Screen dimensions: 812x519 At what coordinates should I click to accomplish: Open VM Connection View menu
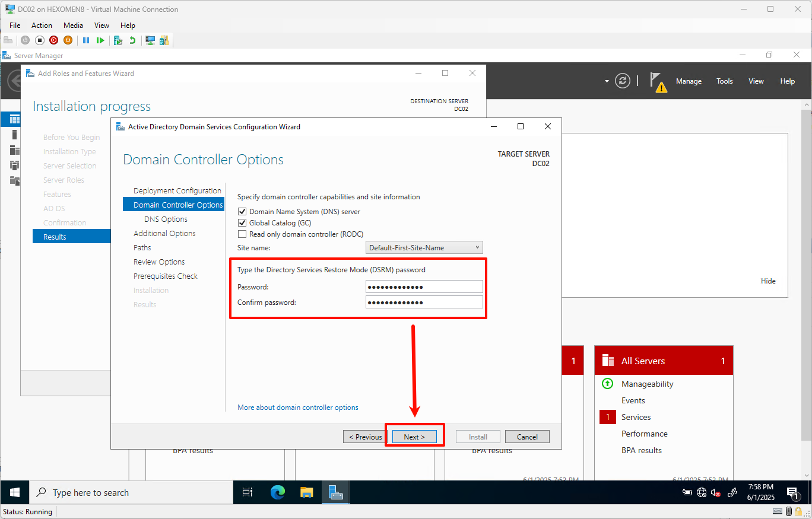[x=101, y=26]
